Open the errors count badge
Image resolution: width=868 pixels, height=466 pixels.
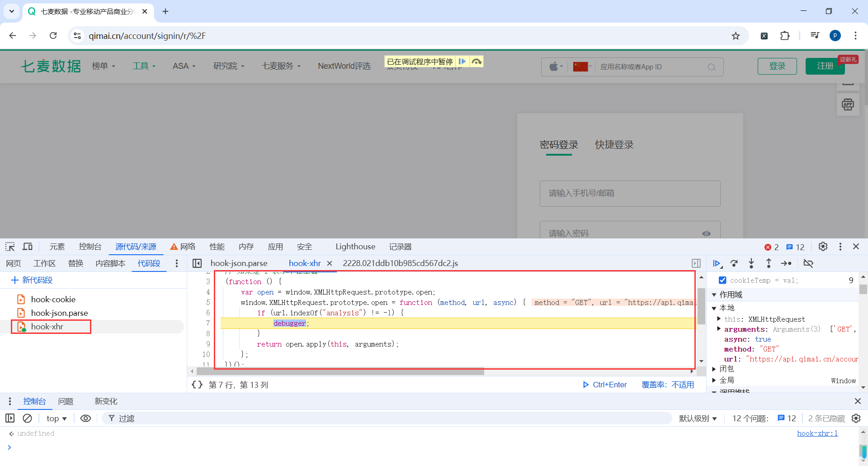pyautogui.click(x=771, y=247)
